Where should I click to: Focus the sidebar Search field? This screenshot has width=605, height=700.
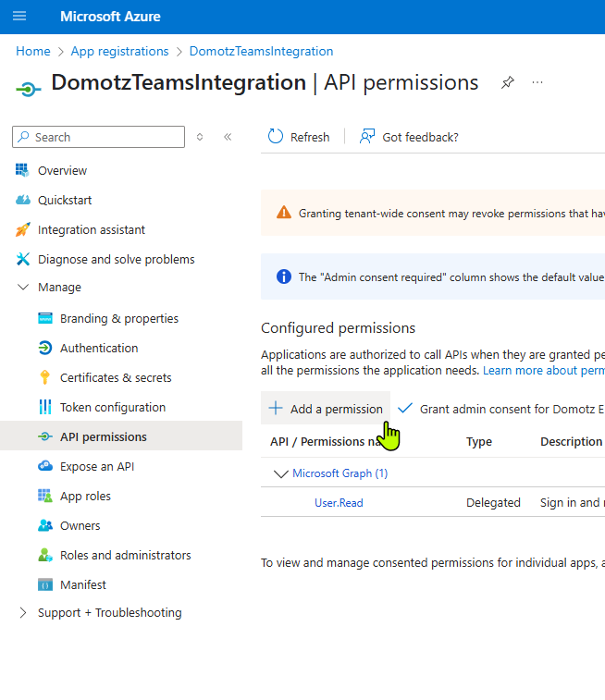[x=98, y=137]
